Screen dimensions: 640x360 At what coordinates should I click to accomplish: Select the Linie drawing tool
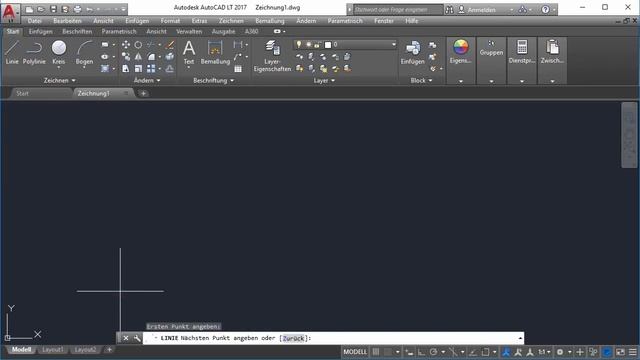click(x=12, y=52)
